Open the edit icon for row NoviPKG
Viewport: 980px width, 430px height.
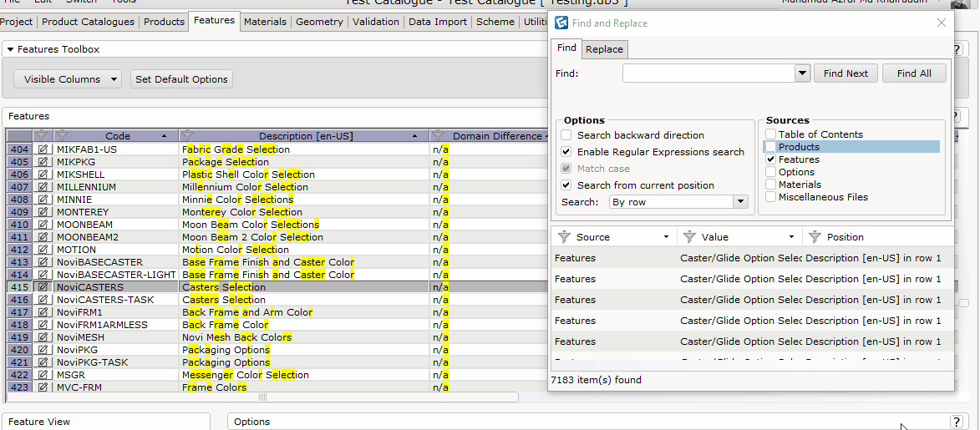click(x=43, y=349)
